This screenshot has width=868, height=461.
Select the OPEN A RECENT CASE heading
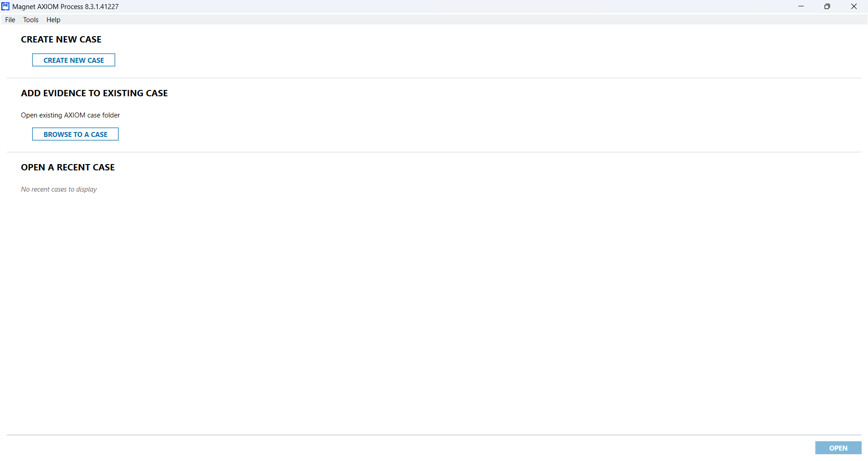pyautogui.click(x=68, y=167)
